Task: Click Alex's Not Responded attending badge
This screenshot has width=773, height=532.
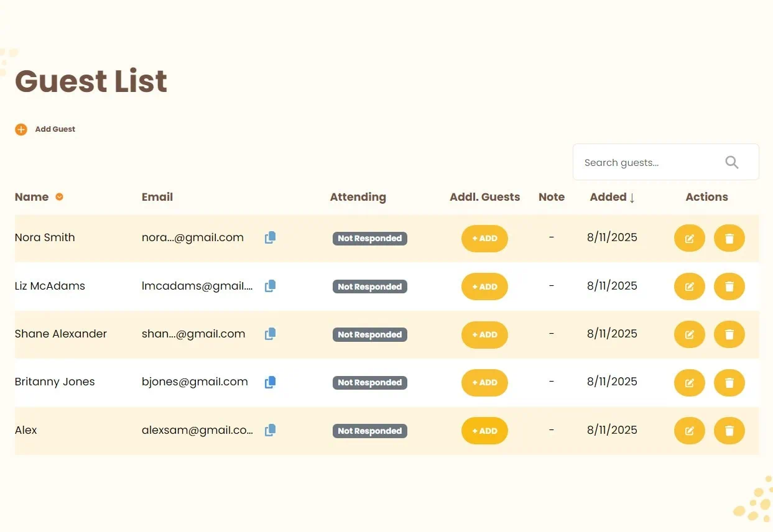Action: tap(369, 431)
